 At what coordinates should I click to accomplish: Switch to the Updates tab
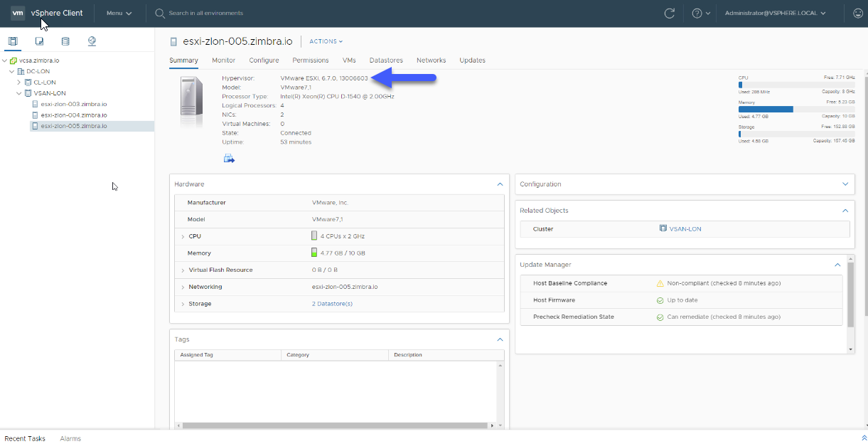472,60
